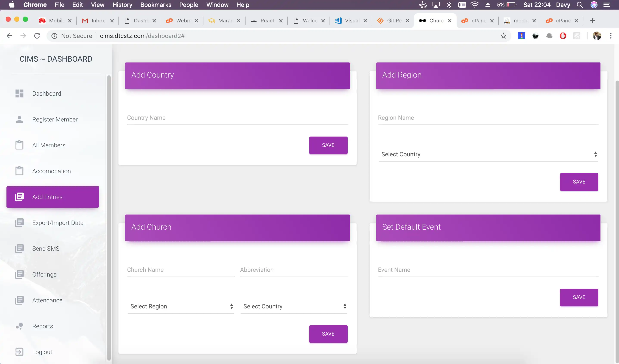This screenshot has width=619, height=364.
Task: Click the Region Name input field
Action: 488,117
